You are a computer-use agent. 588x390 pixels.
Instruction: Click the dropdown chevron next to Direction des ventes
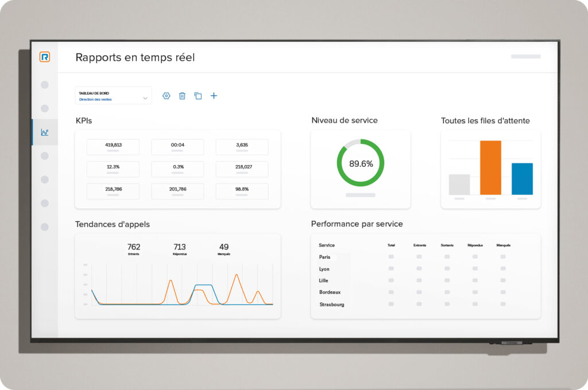(x=145, y=98)
